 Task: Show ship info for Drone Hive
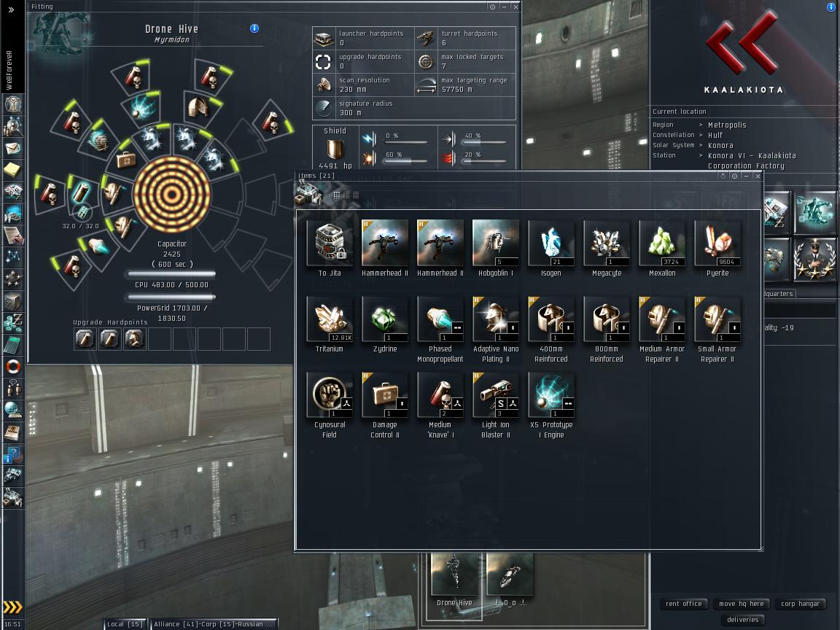coord(254,28)
